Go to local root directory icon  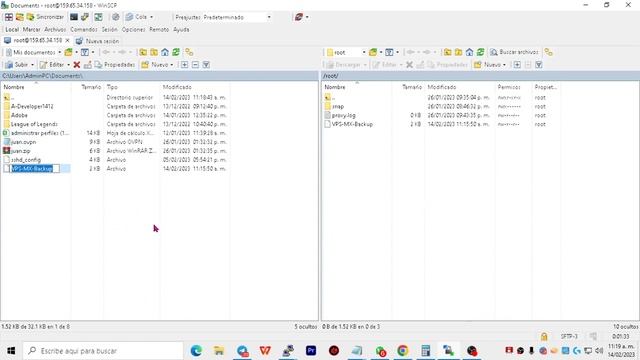click(154, 52)
